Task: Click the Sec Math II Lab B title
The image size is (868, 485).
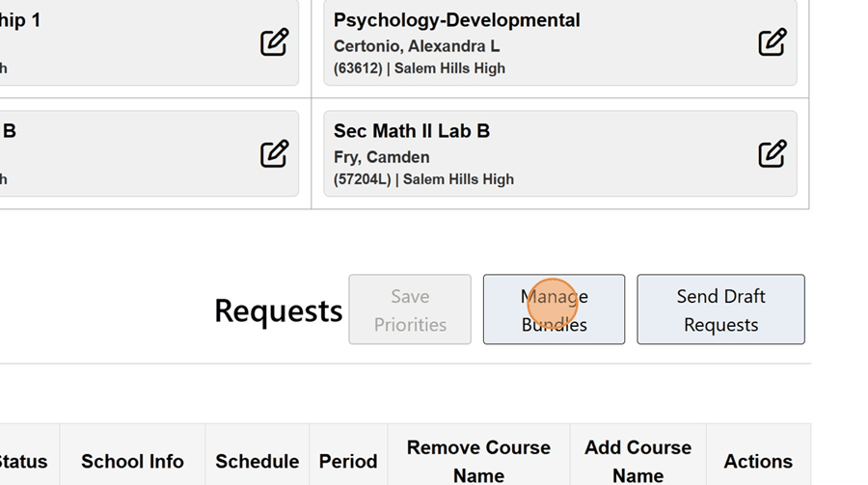Action: 412,131
